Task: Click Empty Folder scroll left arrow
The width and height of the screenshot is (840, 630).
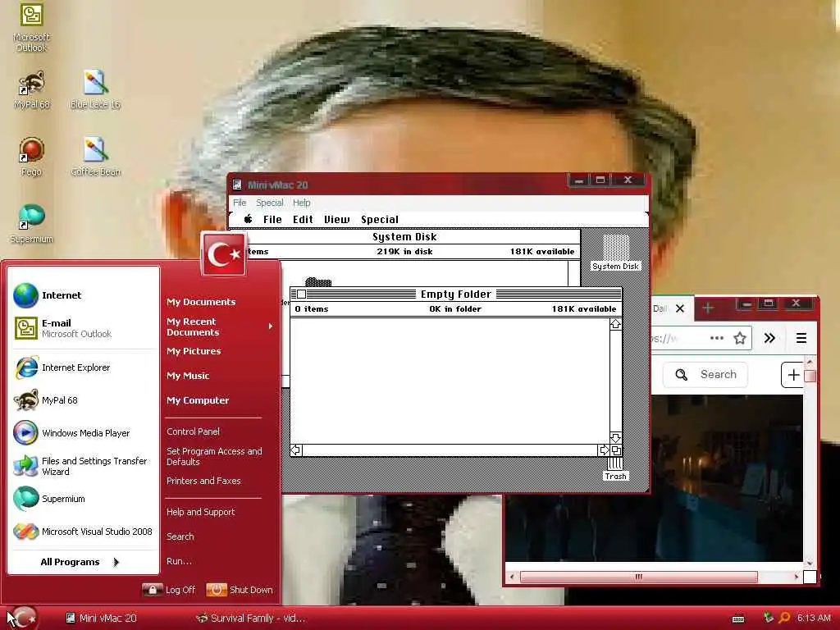Action: pos(295,450)
